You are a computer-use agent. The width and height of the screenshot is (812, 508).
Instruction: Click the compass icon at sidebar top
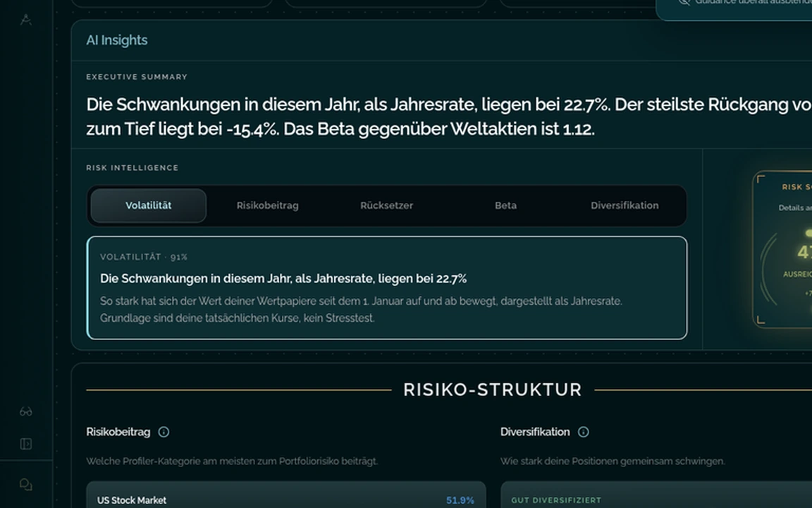(26, 20)
